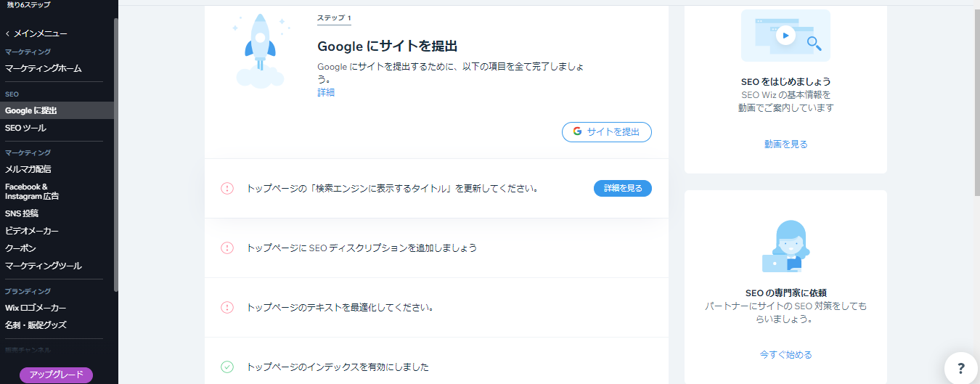Open メルマガ配信 in sidebar

[28, 169]
